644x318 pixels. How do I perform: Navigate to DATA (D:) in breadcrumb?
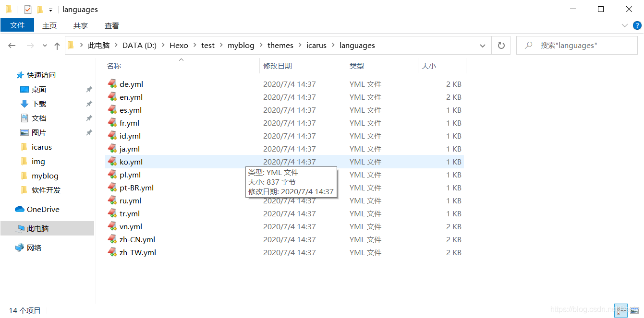140,46
